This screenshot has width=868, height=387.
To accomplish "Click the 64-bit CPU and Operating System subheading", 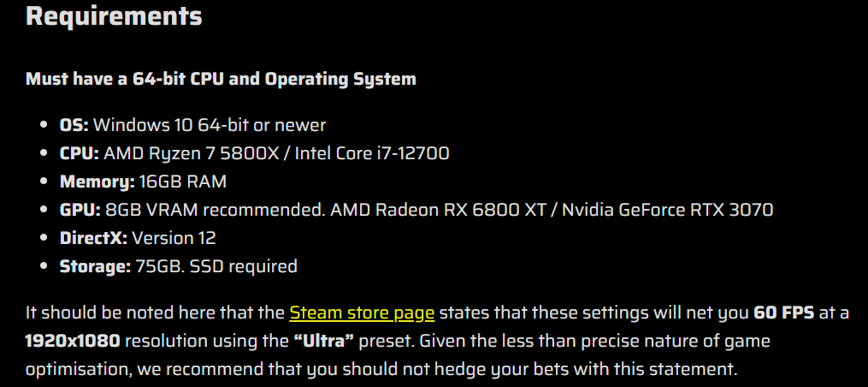I will 221,79.
